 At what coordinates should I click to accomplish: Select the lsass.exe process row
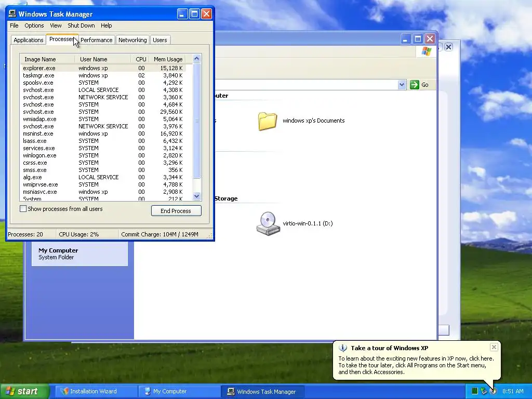tap(103, 141)
